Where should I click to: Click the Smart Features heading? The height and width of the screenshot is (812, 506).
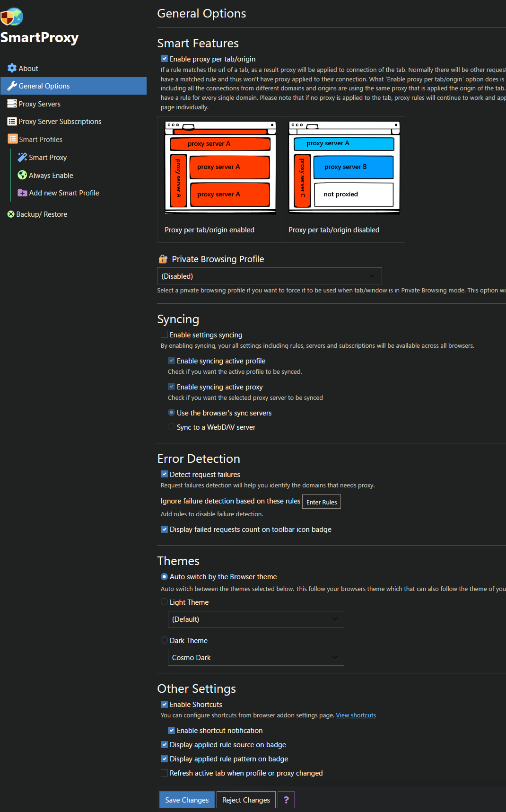point(198,43)
